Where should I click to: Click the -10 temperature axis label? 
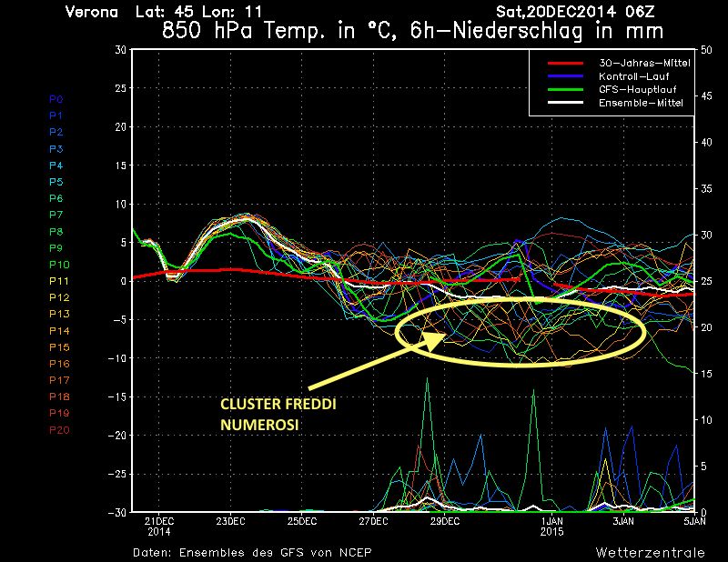tap(117, 358)
